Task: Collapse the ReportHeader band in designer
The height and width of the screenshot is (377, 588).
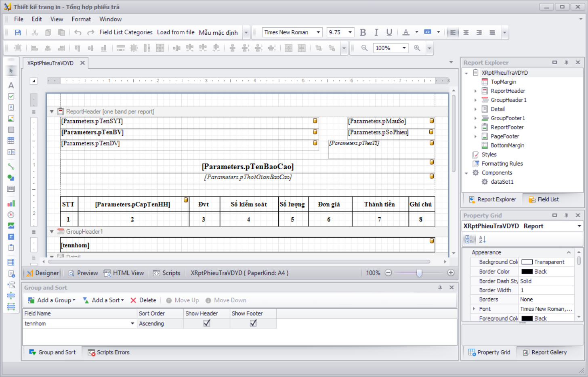Action: click(52, 111)
